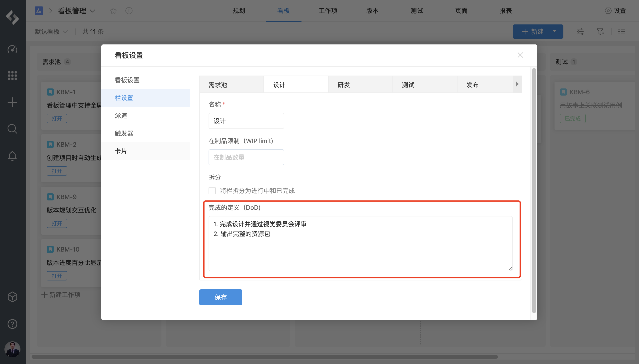Click the help question mark icon

(x=12, y=324)
